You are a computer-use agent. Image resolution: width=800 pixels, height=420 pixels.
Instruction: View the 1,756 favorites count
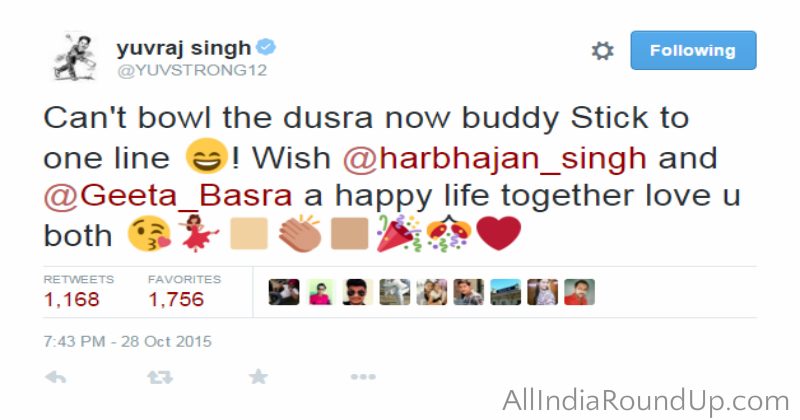(176, 299)
